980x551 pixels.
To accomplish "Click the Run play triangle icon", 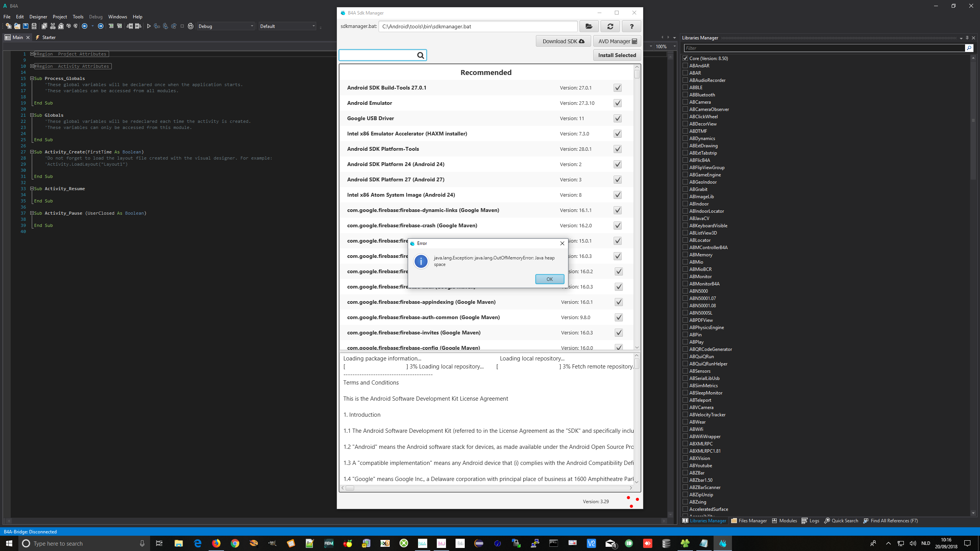I will point(149,26).
